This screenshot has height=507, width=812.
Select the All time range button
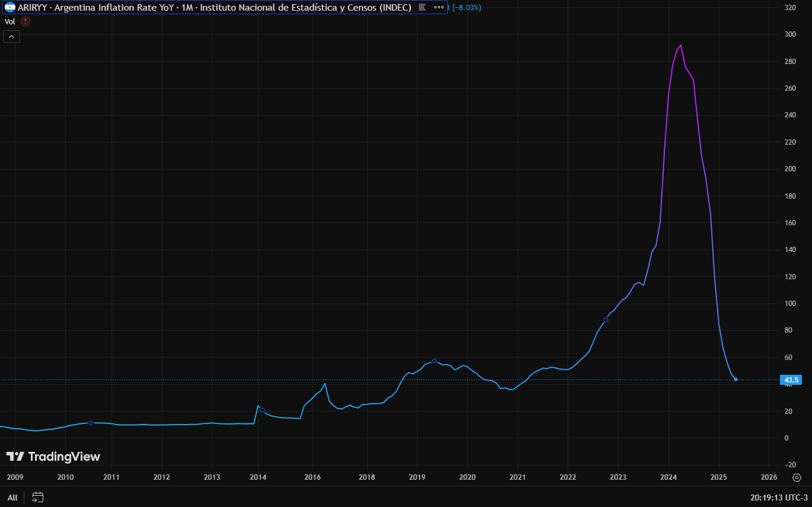12,498
